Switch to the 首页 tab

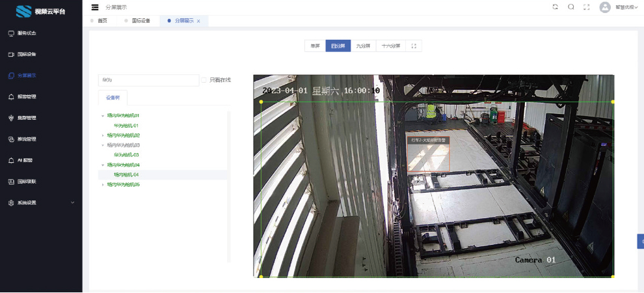(102, 21)
